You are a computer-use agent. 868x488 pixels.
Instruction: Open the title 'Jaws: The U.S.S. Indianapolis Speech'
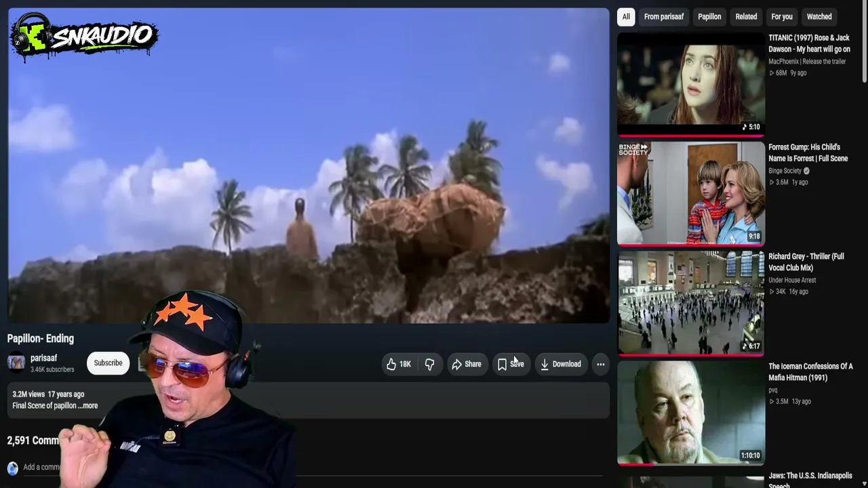tap(810, 480)
